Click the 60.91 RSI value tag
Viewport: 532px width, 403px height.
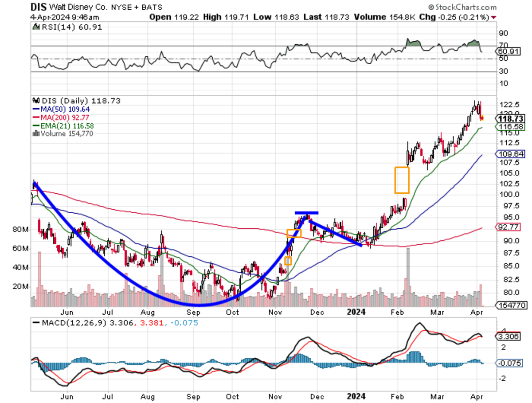[x=508, y=51]
